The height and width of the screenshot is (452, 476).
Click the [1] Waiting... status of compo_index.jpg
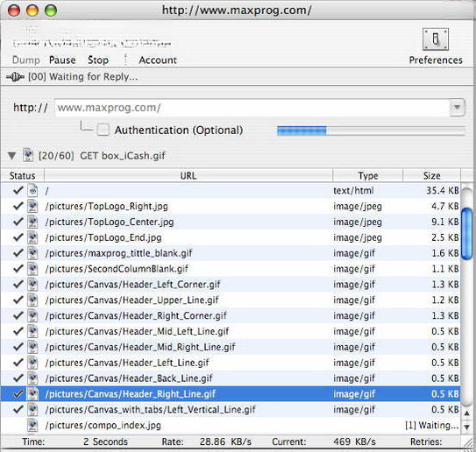pos(431,425)
